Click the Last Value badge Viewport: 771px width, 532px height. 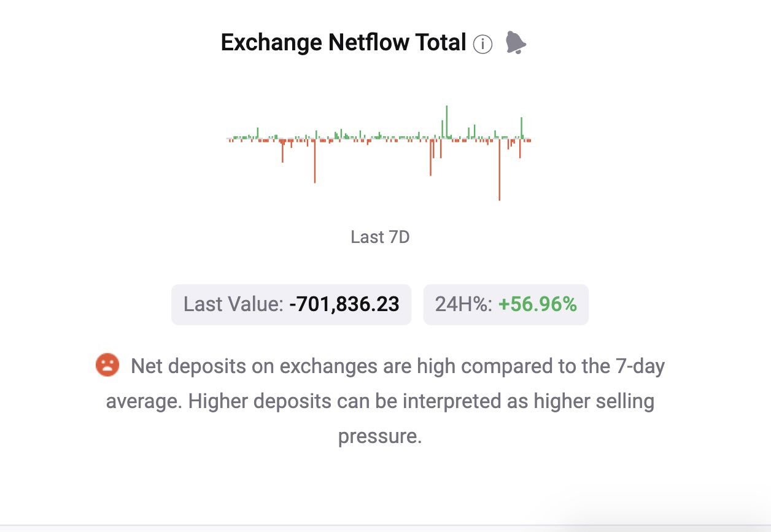pyautogui.click(x=291, y=304)
